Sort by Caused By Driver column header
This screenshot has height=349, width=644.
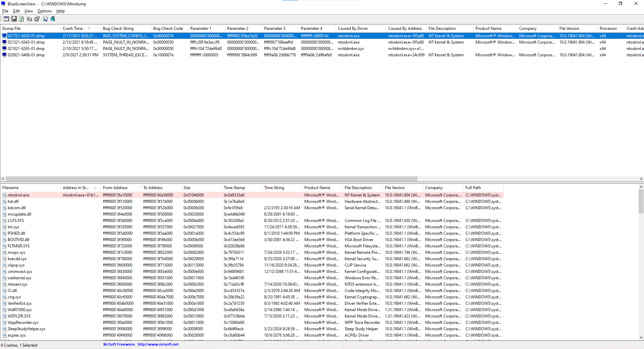pos(361,28)
